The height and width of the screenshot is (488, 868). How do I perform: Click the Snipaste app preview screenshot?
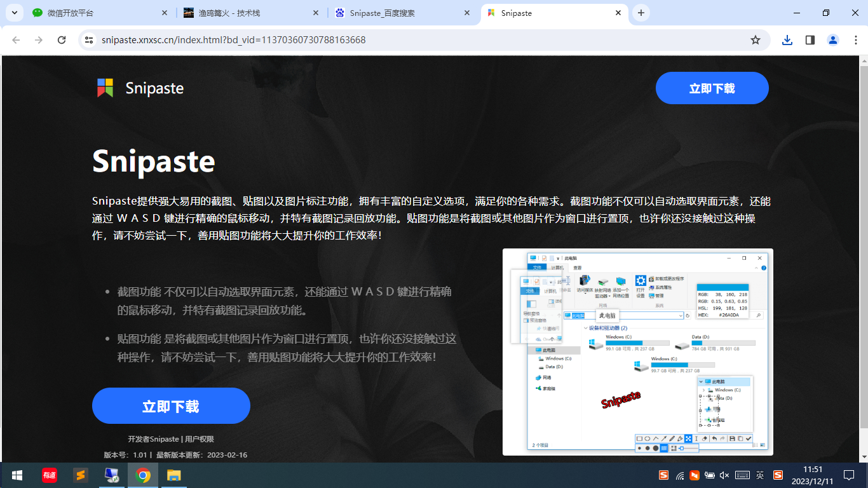click(638, 352)
